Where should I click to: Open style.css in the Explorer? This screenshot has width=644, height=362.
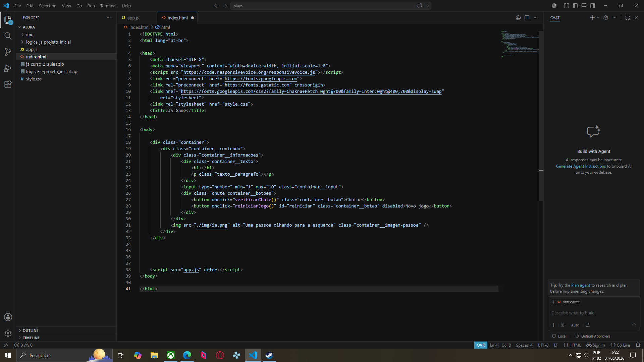[x=66, y=79]
